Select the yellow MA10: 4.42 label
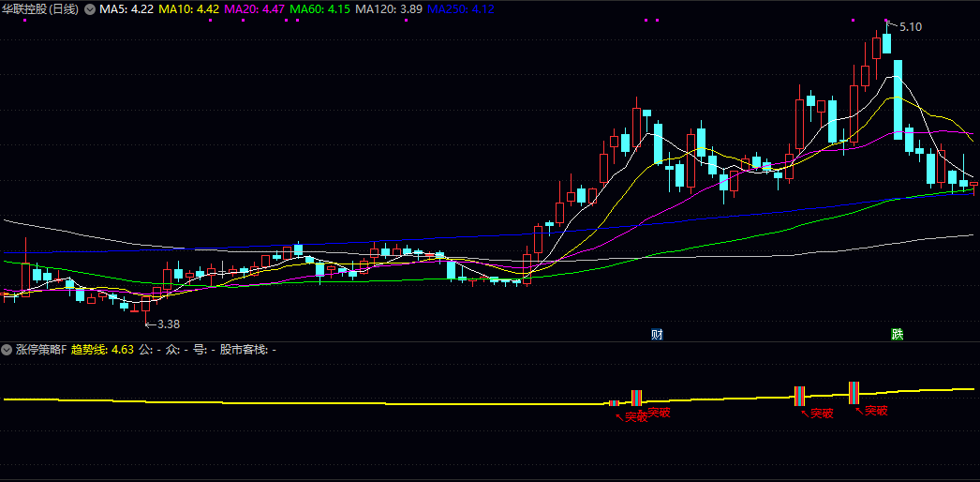 click(188, 9)
